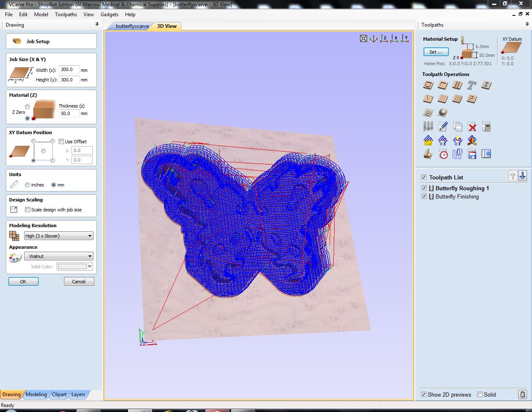Click the zoom-to-fit view icon
Image resolution: width=532 pixels, height=412 pixels.
[363, 39]
